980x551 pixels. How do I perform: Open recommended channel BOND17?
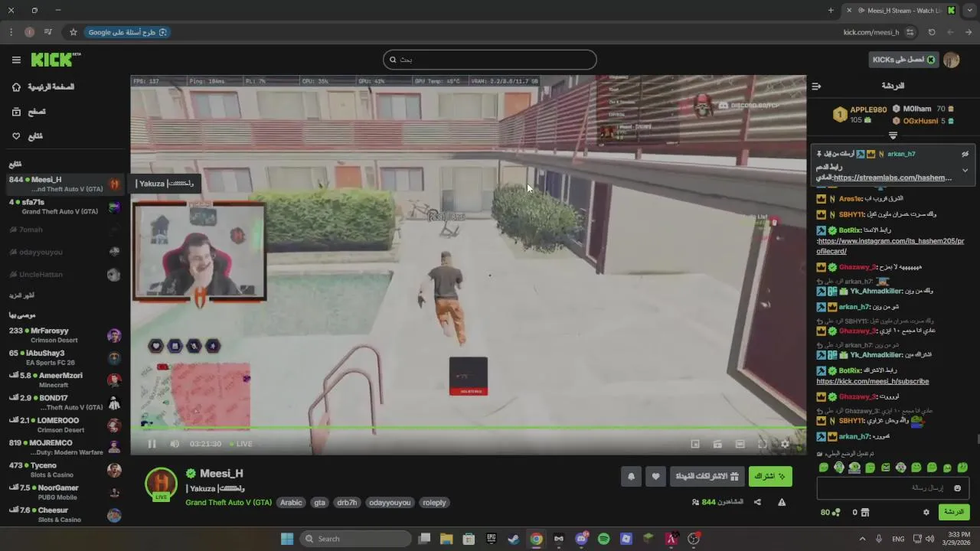[65, 403]
